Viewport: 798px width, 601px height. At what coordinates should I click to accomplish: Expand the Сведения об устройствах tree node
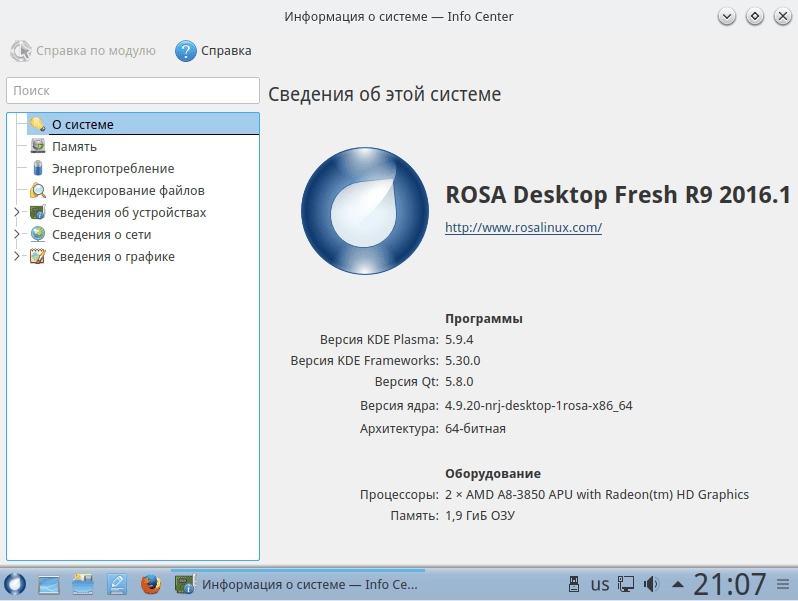click(x=16, y=212)
